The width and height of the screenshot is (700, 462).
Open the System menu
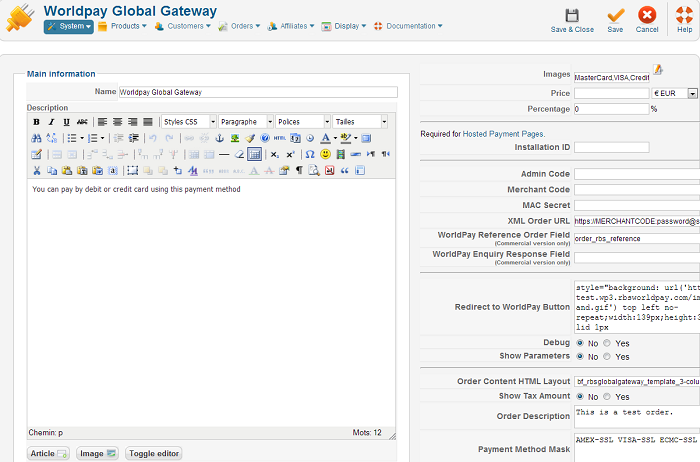(x=69, y=26)
